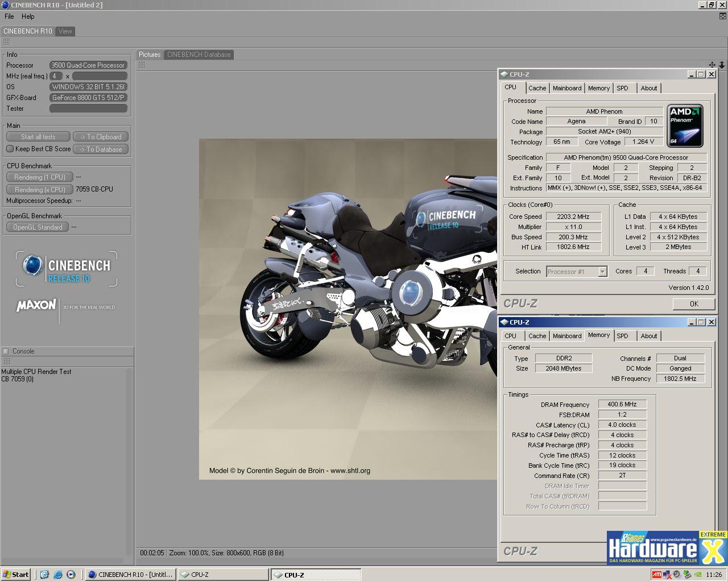Image resolution: width=728 pixels, height=582 pixels.
Task: Click the 7059 CB-CPU score text
Action: [94, 189]
